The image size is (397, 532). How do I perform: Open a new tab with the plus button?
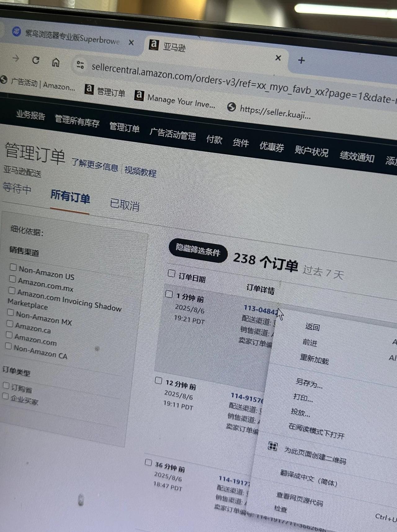[301, 60]
